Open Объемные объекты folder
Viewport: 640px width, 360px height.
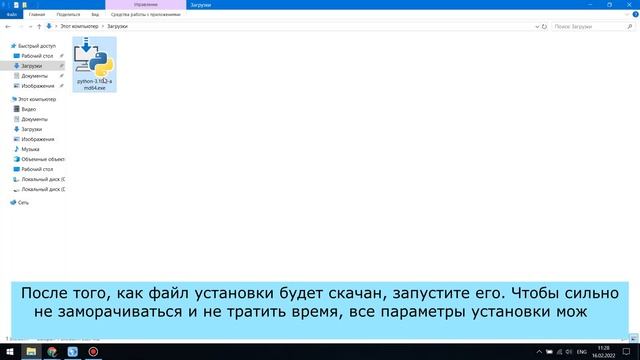pos(43,159)
